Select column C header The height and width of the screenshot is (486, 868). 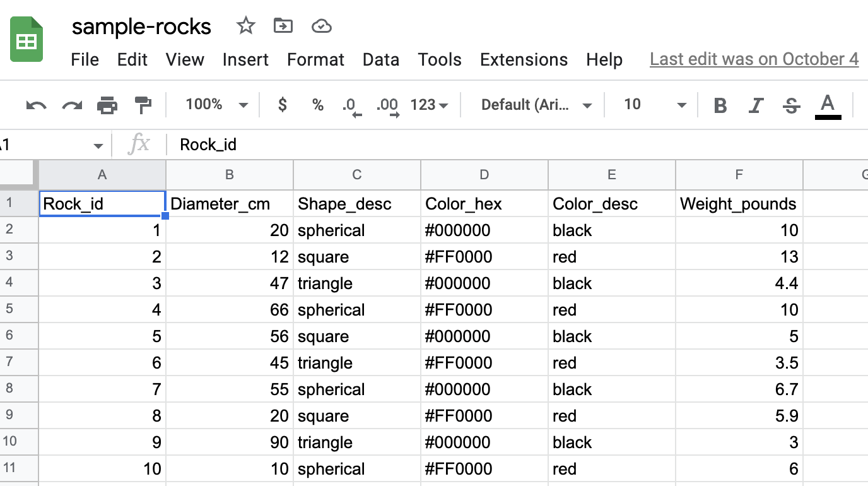pyautogui.click(x=357, y=175)
